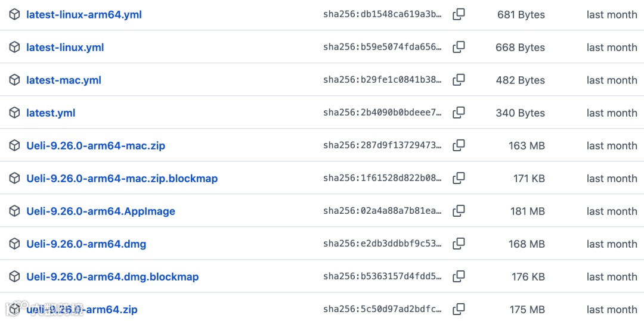The image size is (644, 321).
Task: Open latest-mac.yml asset link
Action: 64,80
